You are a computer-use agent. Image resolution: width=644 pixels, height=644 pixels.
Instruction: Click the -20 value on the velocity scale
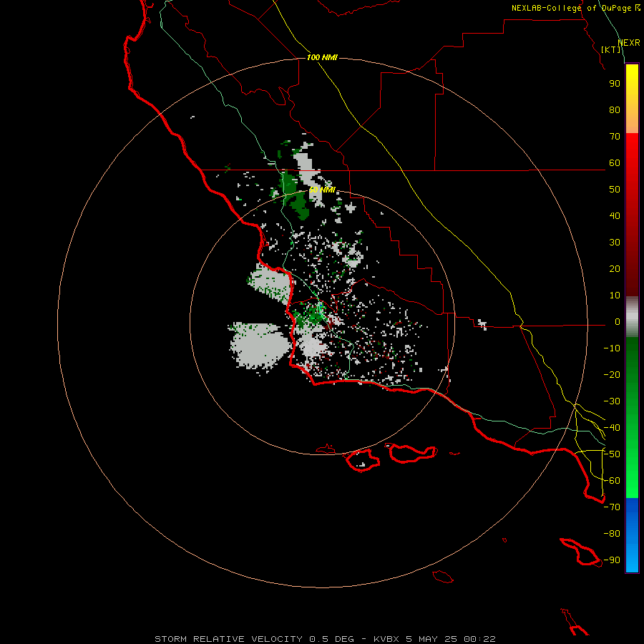tap(612, 374)
